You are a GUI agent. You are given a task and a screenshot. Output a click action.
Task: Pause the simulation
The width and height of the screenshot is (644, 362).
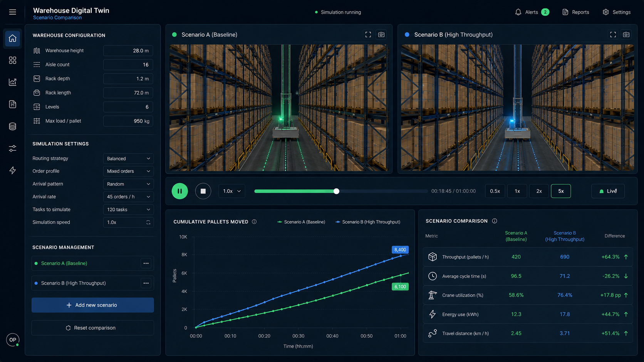179,191
